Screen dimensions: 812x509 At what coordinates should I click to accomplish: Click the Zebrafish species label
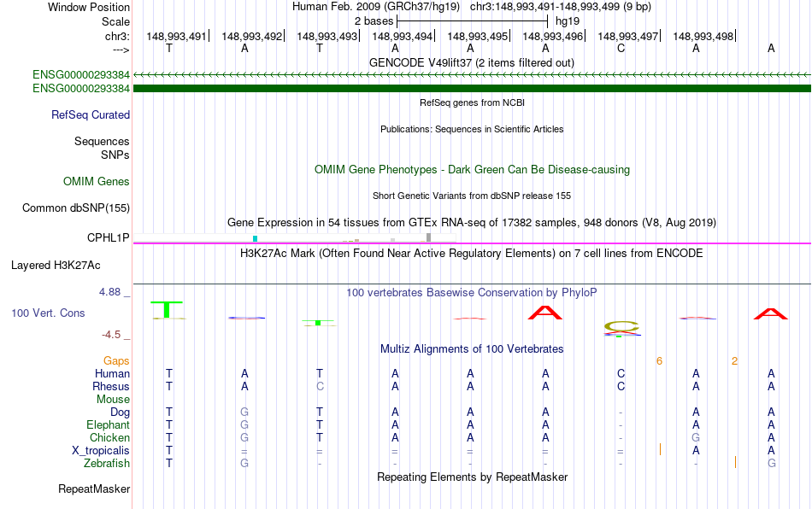tap(107, 463)
